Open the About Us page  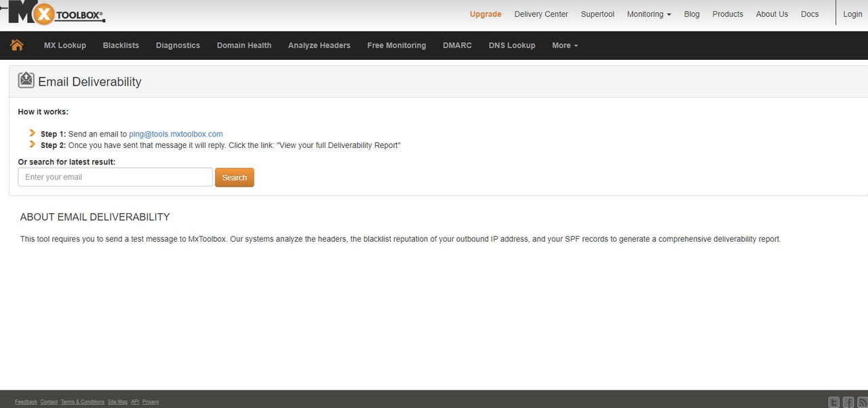click(772, 14)
